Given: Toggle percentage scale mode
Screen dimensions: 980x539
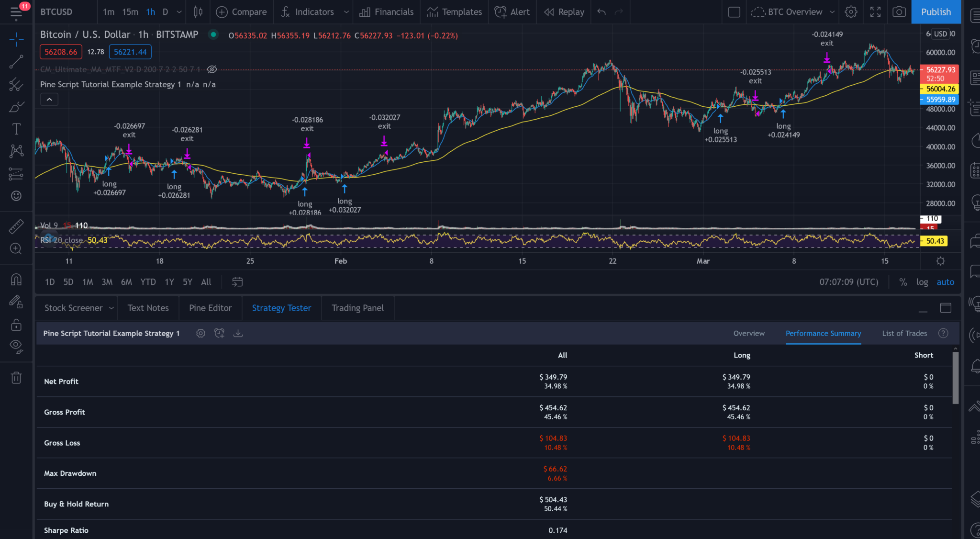Looking at the screenshot, I should point(903,282).
